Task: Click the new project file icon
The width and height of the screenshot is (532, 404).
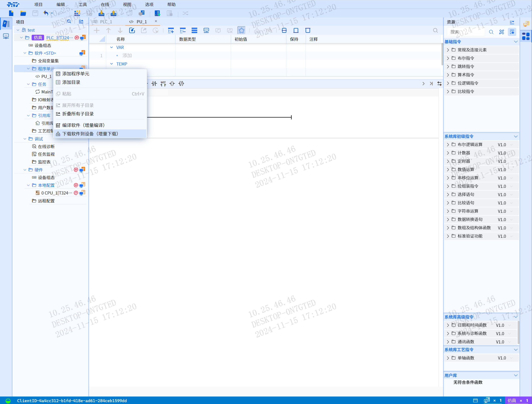Action: coord(11,13)
